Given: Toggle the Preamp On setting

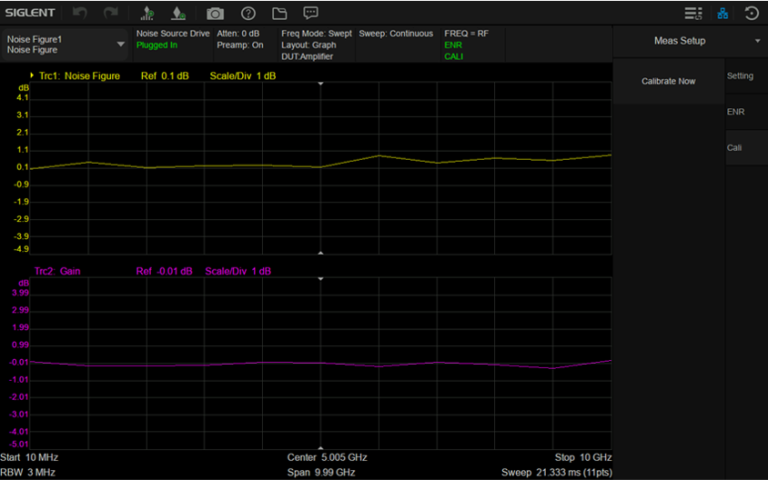Looking at the screenshot, I should tap(240, 45).
